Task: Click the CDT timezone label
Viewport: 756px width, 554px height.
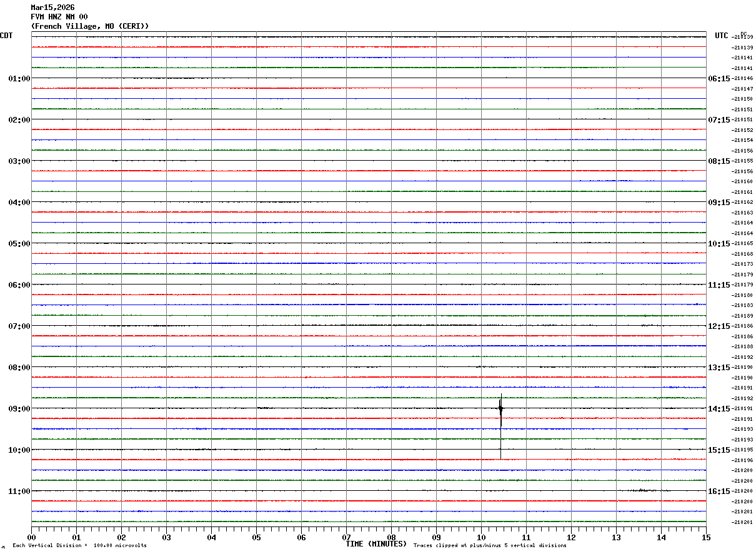Action: coord(6,36)
